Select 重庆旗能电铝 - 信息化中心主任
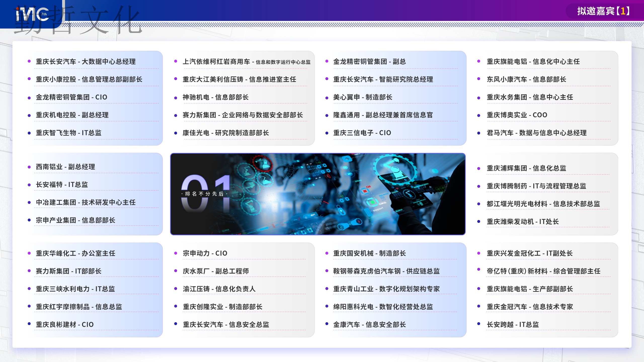This screenshot has width=644, height=362. (x=533, y=62)
